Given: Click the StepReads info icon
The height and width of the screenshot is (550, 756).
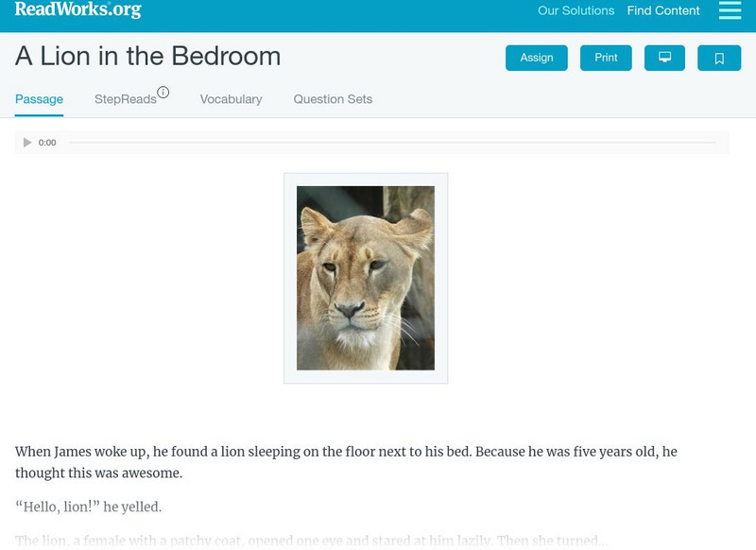Looking at the screenshot, I should [x=164, y=92].
